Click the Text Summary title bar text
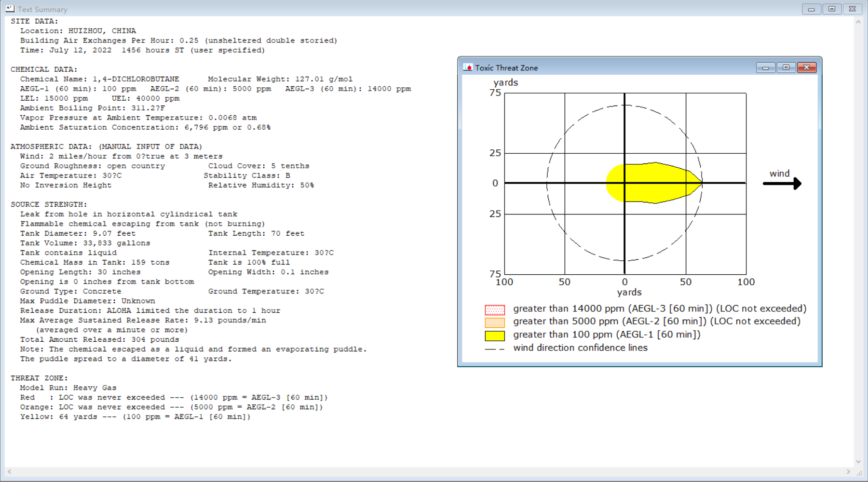Image resolution: width=868 pixels, height=482 pixels. point(42,10)
